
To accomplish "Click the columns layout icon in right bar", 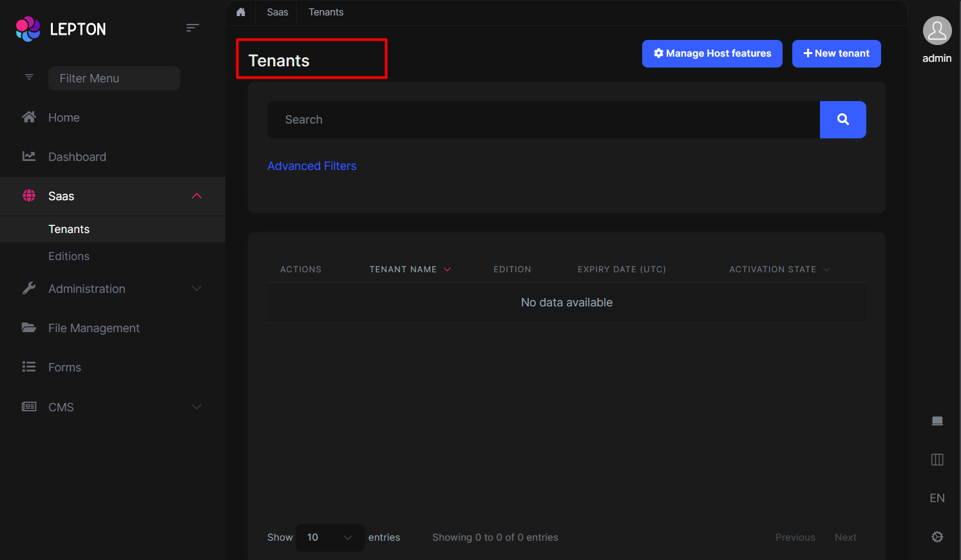I will point(937,460).
